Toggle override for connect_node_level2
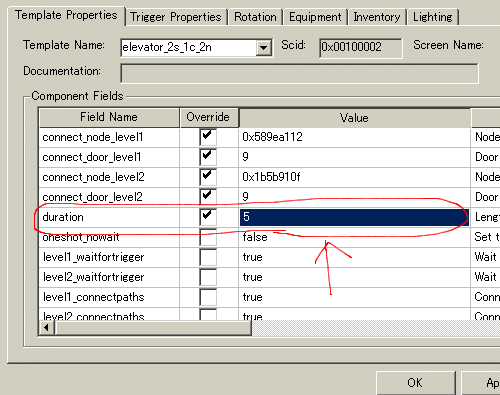500x395 pixels. 208,177
